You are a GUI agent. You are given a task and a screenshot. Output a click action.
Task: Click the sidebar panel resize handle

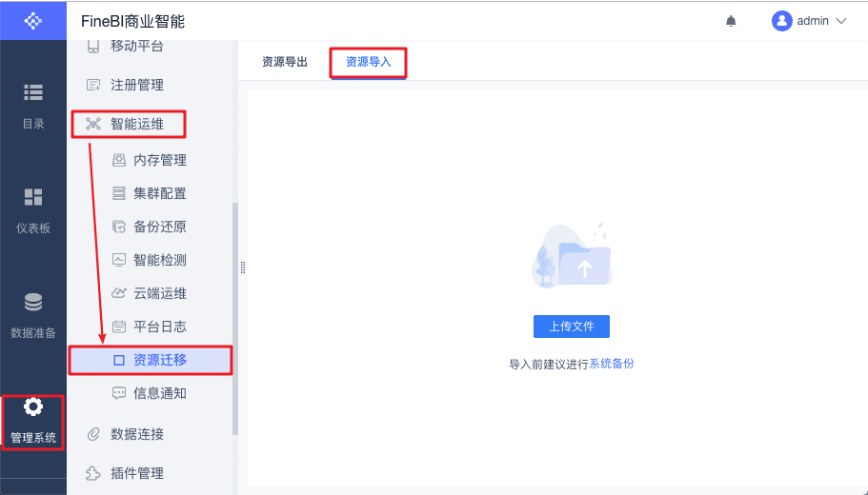[243, 267]
